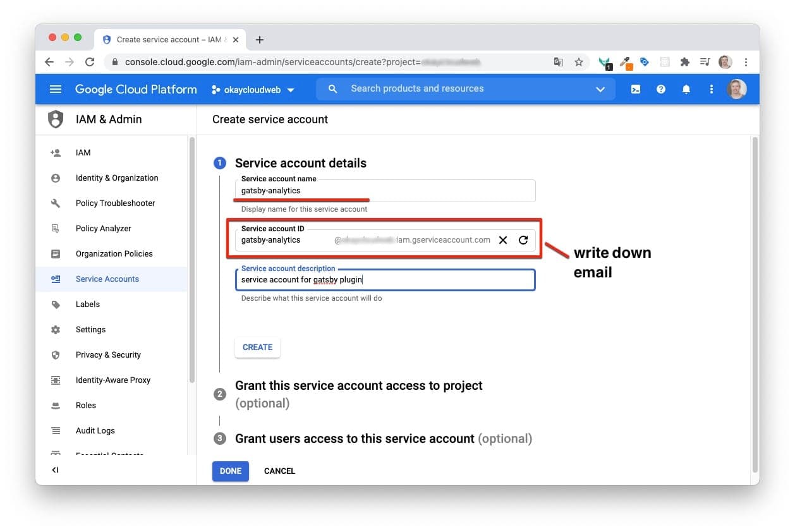The height and width of the screenshot is (532, 795).
Task: Reload the page in browser
Action: pyautogui.click(x=90, y=62)
